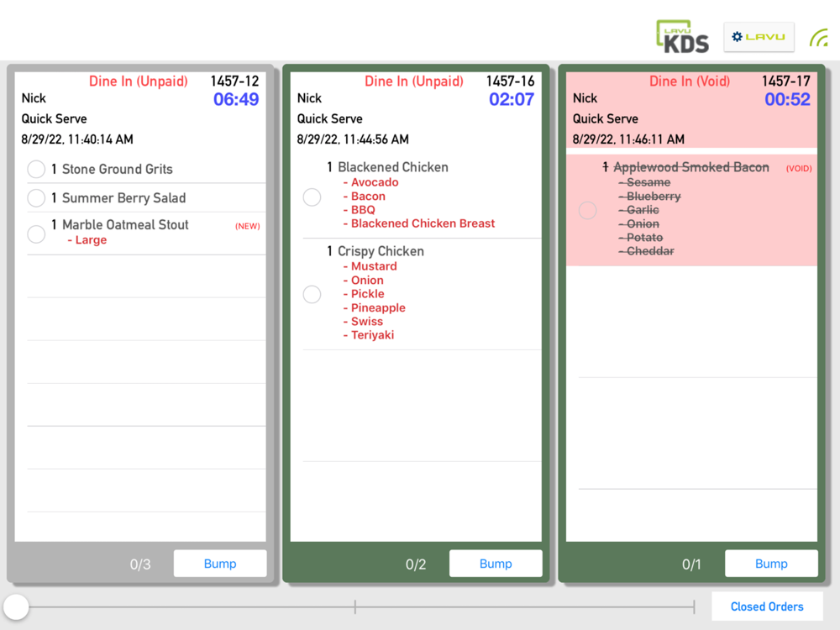Mark Summer Berry Salad as done
Image resolution: width=840 pixels, height=630 pixels.
[36, 198]
